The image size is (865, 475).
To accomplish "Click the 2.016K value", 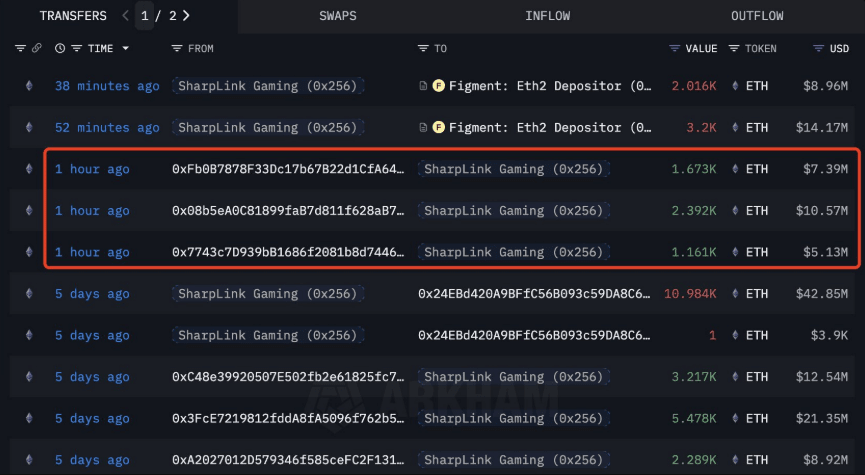I will (x=694, y=86).
